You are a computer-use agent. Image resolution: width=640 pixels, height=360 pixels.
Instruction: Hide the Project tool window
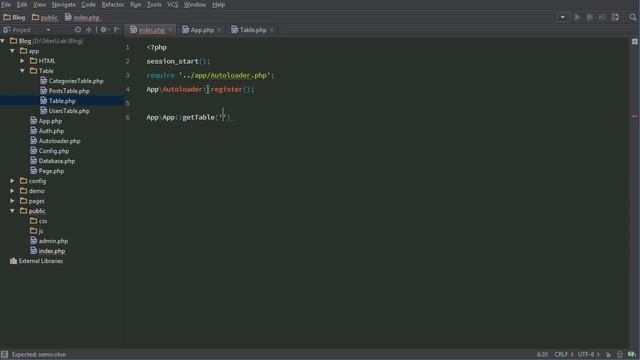pyautogui.click(x=117, y=30)
